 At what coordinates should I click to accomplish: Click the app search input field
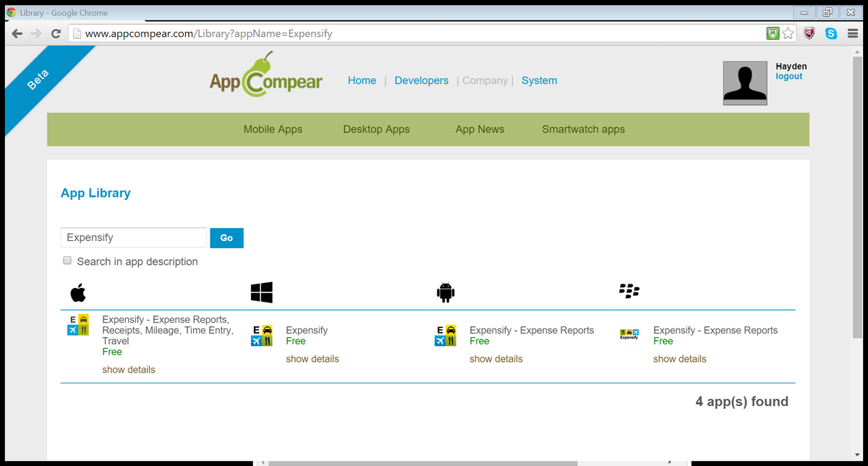(134, 237)
